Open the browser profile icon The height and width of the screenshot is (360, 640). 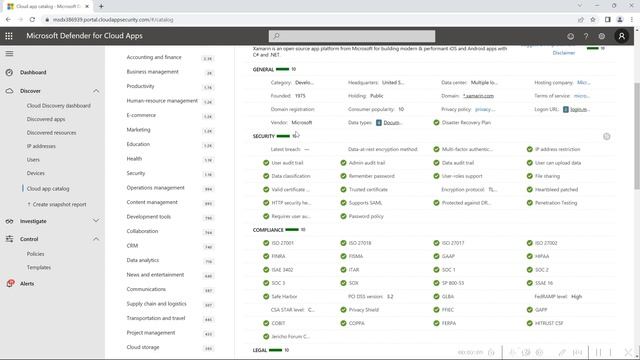620,20
